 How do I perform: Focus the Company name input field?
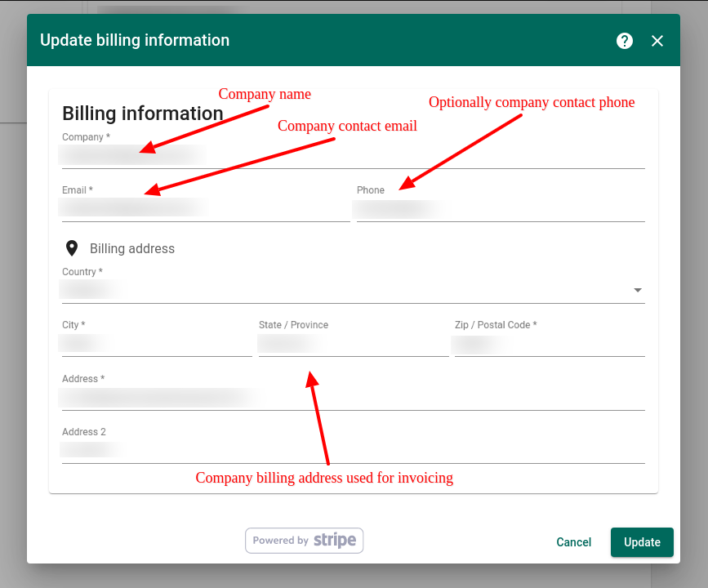coord(353,155)
